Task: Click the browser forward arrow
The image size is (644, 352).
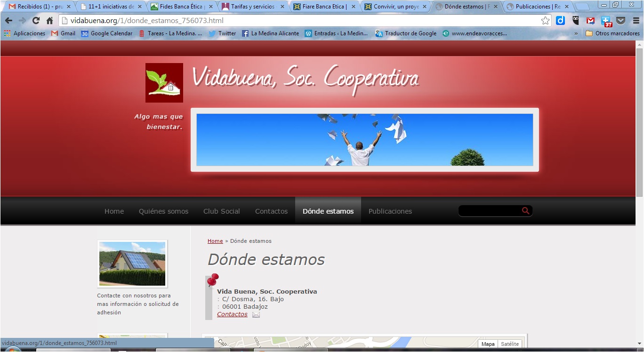Action: coord(22,21)
